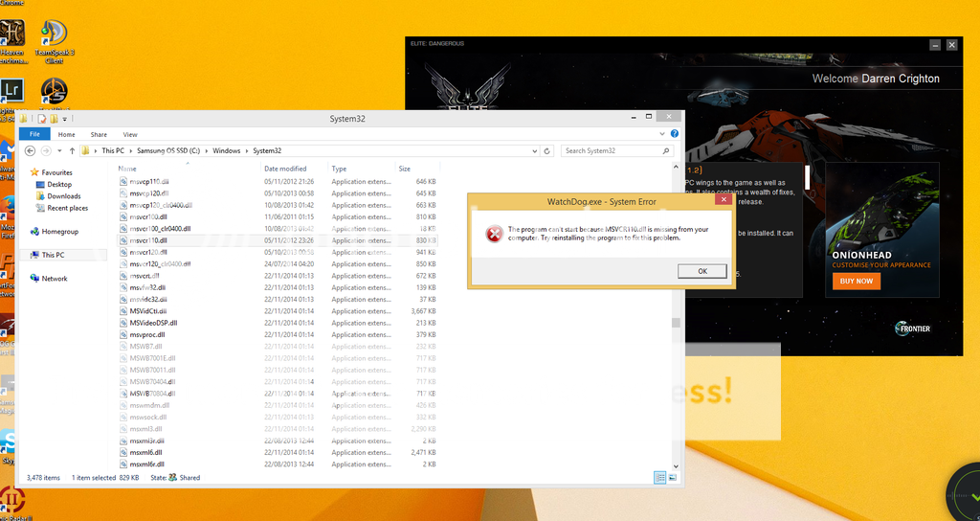Open the Customize Quick Access Toolbar dropdown

click(64, 118)
